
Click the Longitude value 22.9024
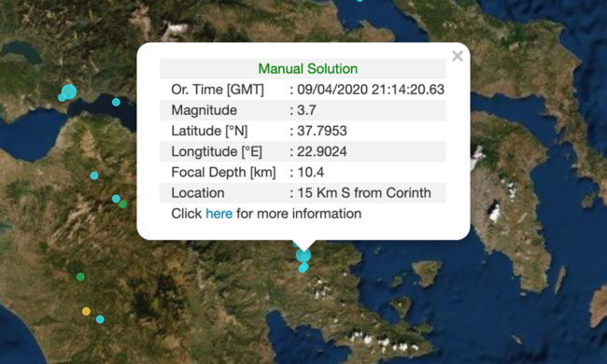coord(321,151)
